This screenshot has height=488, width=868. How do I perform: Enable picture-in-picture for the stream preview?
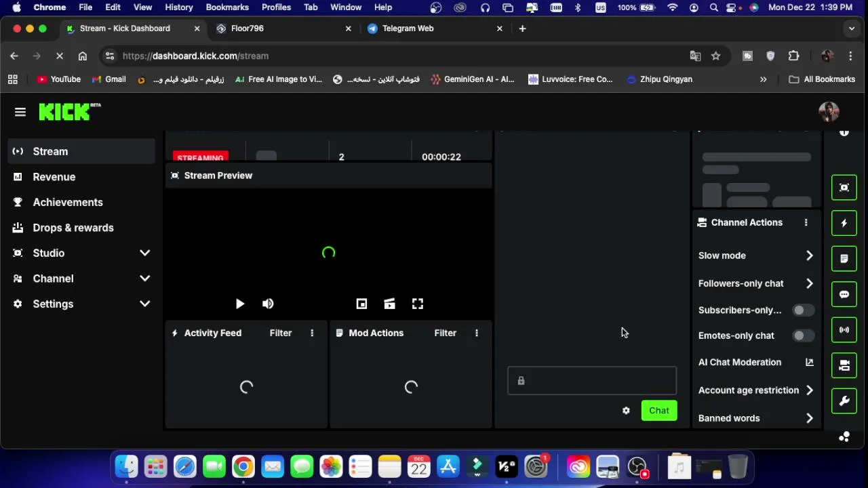361,304
